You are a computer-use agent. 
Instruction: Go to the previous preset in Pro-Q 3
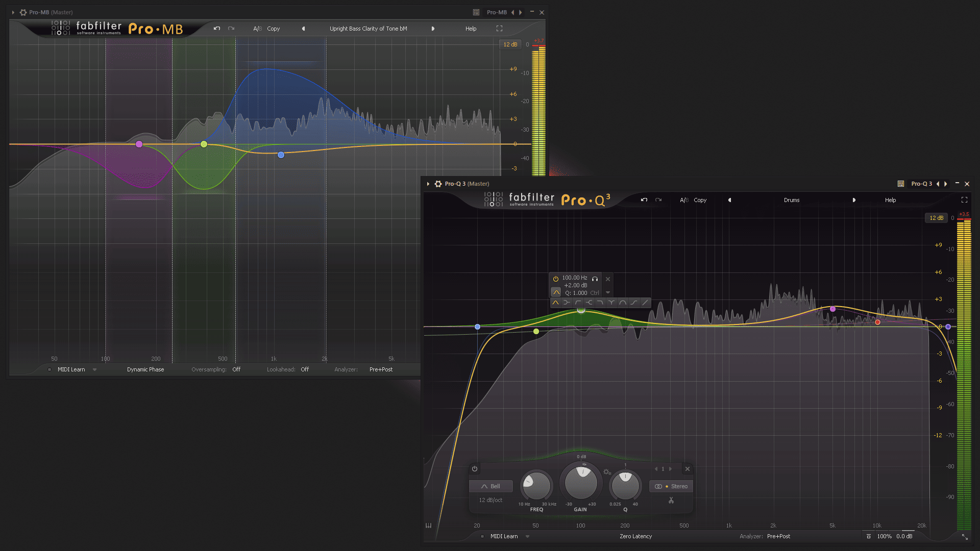pyautogui.click(x=729, y=200)
